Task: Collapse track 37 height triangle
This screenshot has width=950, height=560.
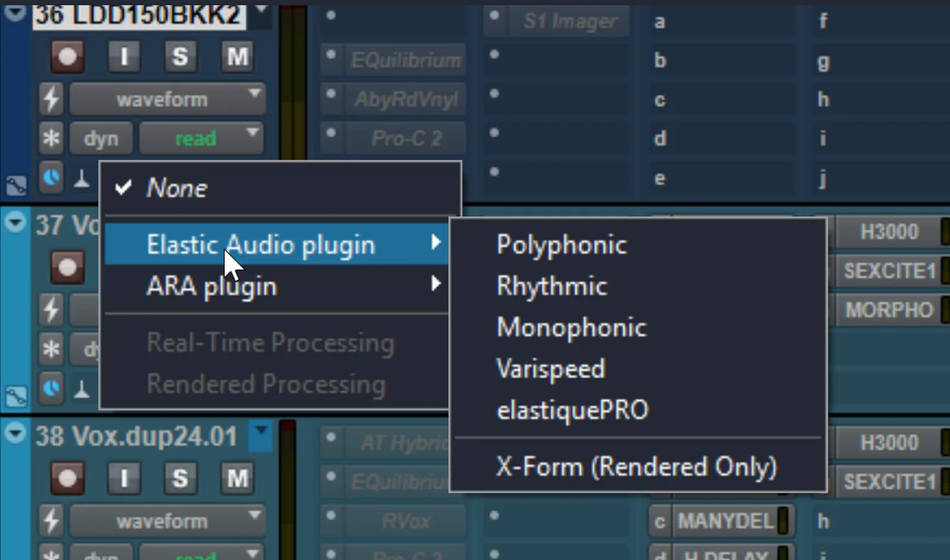Action: click(15, 223)
